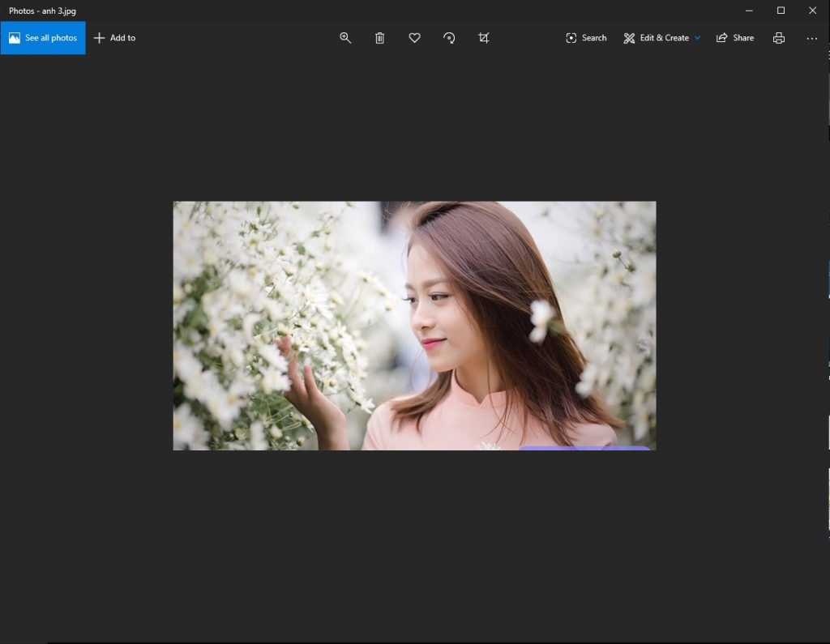
Task: Click the displayed photo of the woman
Action: click(414, 326)
